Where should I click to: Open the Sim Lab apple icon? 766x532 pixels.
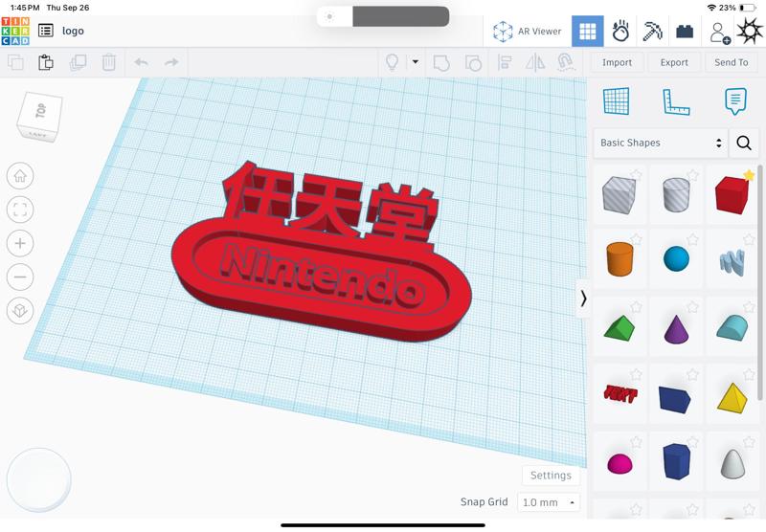(620, 32)
